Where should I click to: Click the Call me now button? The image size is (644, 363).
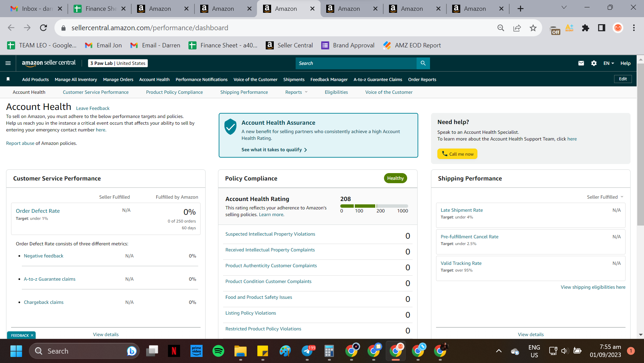pyautogui.click(x=457, y=154)
